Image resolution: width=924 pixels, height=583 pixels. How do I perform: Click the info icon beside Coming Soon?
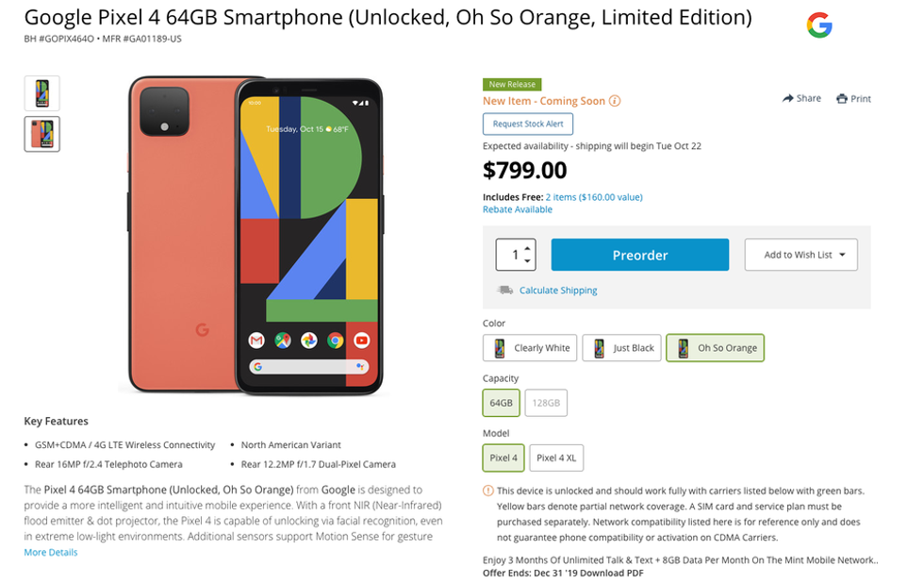tap(615, 101)
